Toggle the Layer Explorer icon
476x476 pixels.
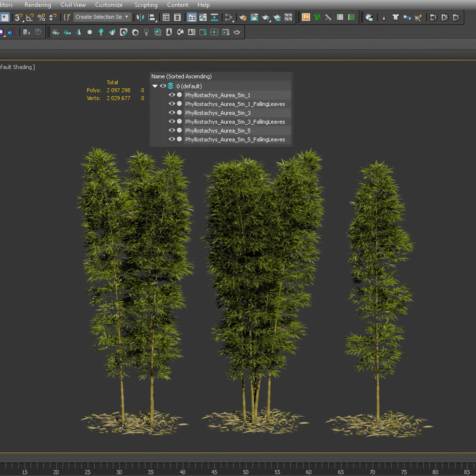177,17
